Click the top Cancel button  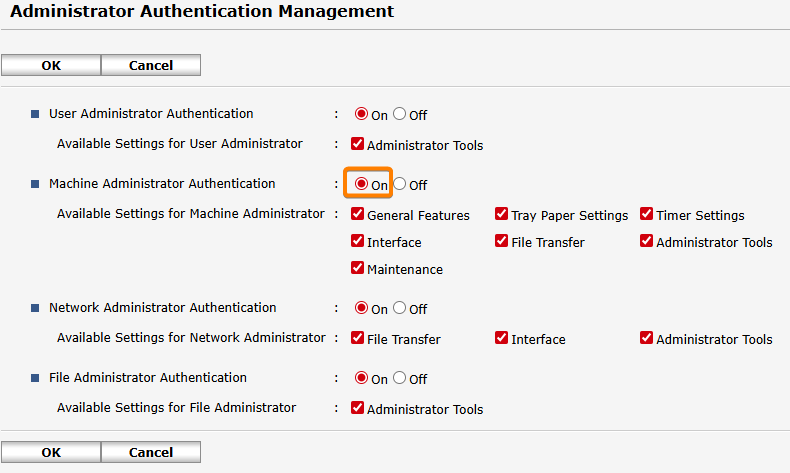(x=151, y=65)
